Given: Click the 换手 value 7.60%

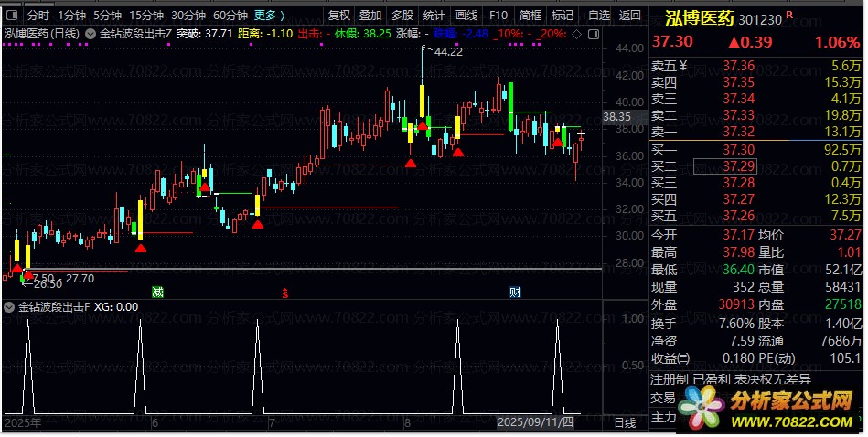Looking at the screenshot, I should pyautogui.click(x=736, y=324).
